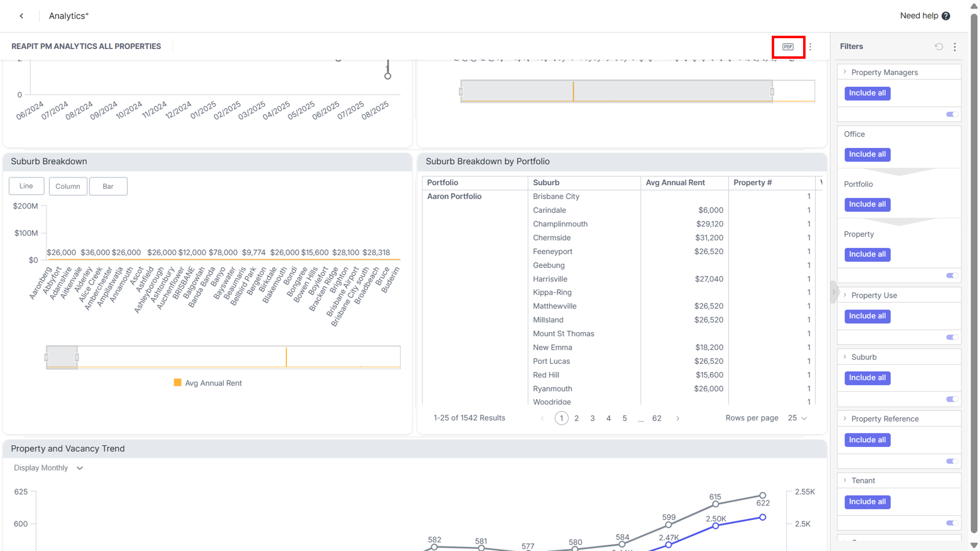This screenshot has height=551, width=980.
Task: Export the dashboard as PDF
Action: 788,47
